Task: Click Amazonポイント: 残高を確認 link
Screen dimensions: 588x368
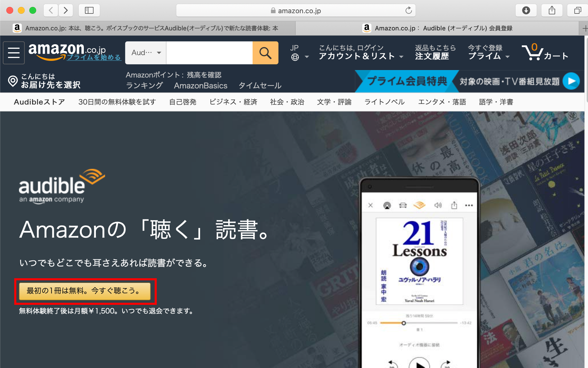Action: pyautogui.click(x=174, y=75)
